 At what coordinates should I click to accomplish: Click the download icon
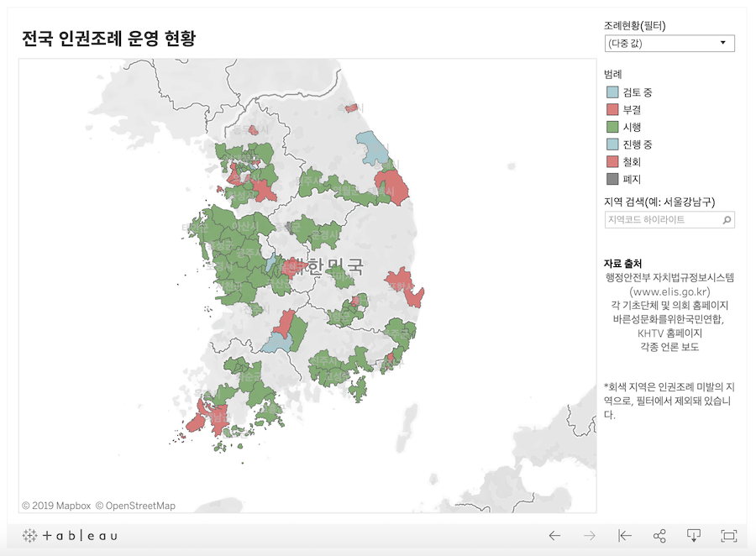(x=694, y=536)
